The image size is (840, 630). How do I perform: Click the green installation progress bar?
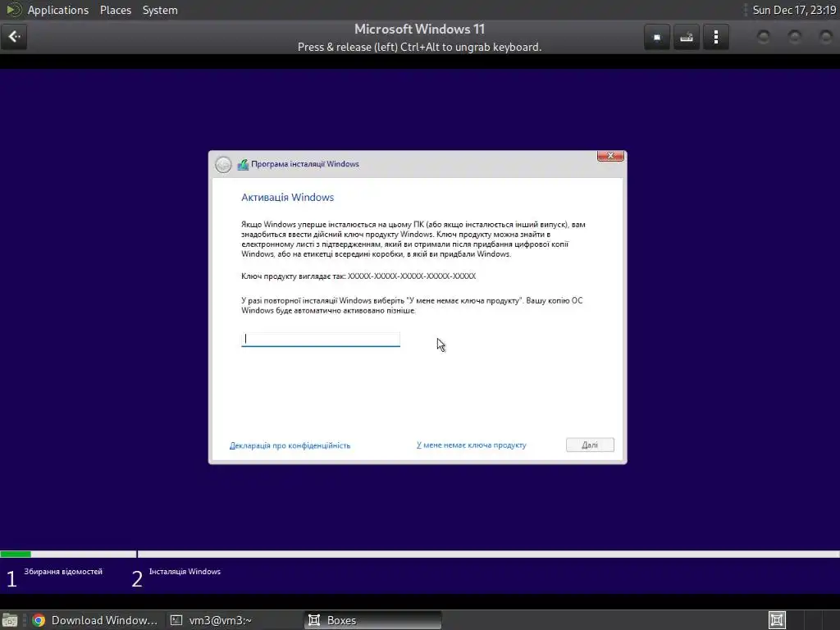coord(16,554)
